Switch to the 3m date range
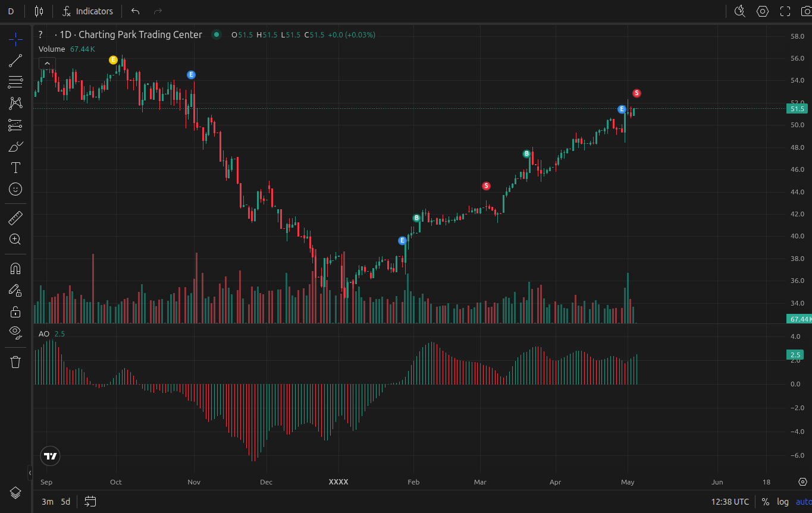Screen dimensions: 812x513 click(47, 502)
